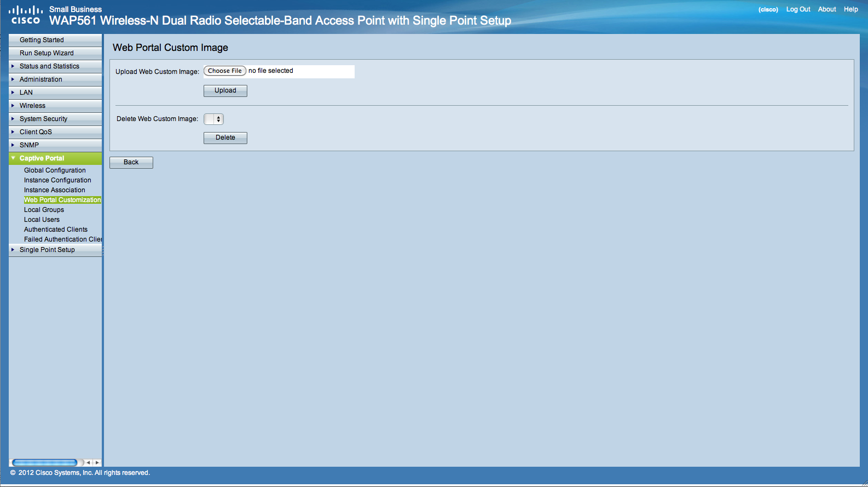Collapse the Captive Portal arrow
868x487 pixels.
pyautogui.click(x=13, y=158)
